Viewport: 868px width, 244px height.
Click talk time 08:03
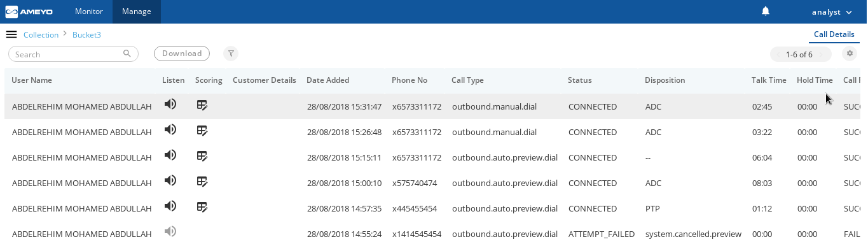[762, 183]
